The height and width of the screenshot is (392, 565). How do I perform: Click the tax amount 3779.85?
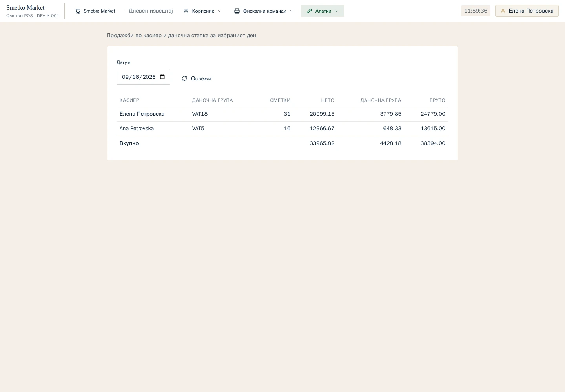click(x=391, y=114)
